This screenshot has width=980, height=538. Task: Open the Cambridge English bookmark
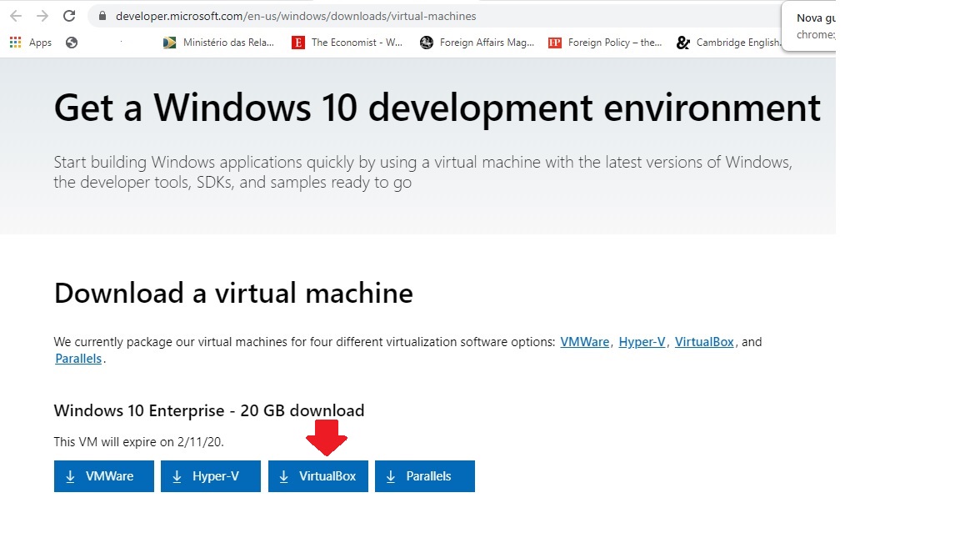[x=728, y=43]
